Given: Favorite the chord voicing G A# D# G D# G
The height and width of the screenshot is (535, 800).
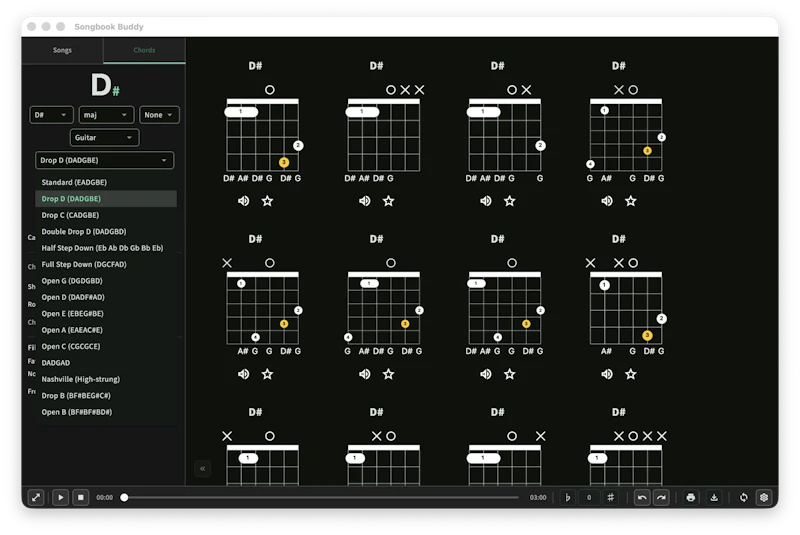Looking at the screenshot, I should click(x=388, y=374).
